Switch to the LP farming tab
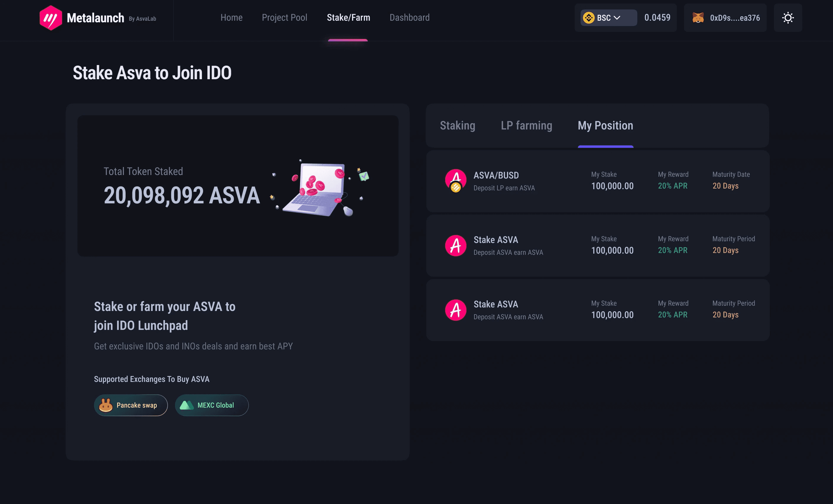The image size is (833, 504). point(526,126)
